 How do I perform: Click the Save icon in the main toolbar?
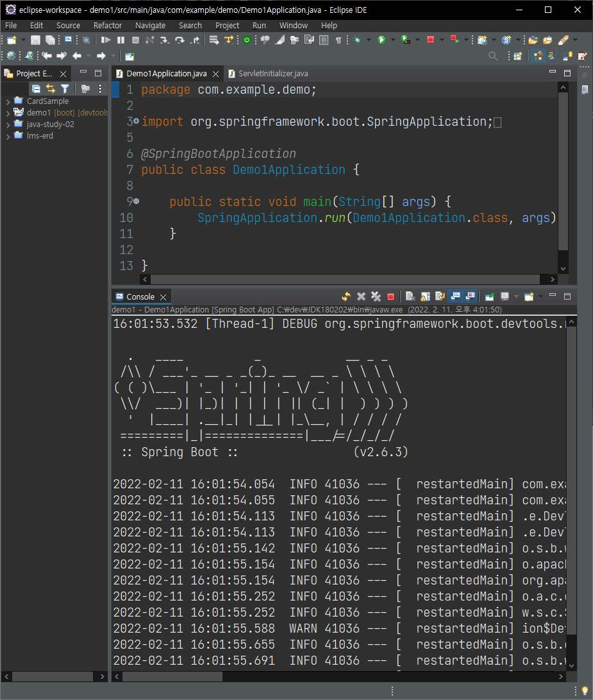(35, 40)
